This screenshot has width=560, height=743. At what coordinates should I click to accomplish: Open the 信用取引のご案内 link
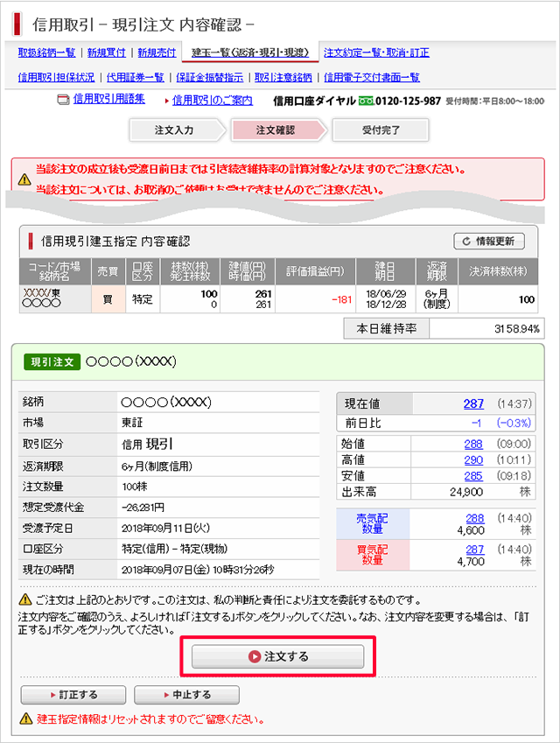[212, 100]
